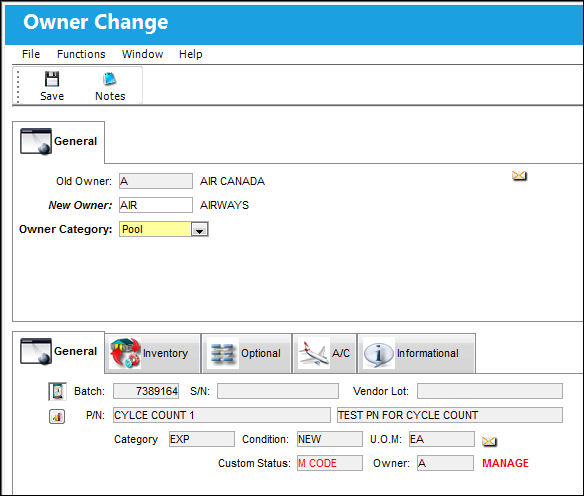The image size is (584, 496).
Task: Click the P/N field CYLCE COUNT 1
Action: click(x=222, y=415)
